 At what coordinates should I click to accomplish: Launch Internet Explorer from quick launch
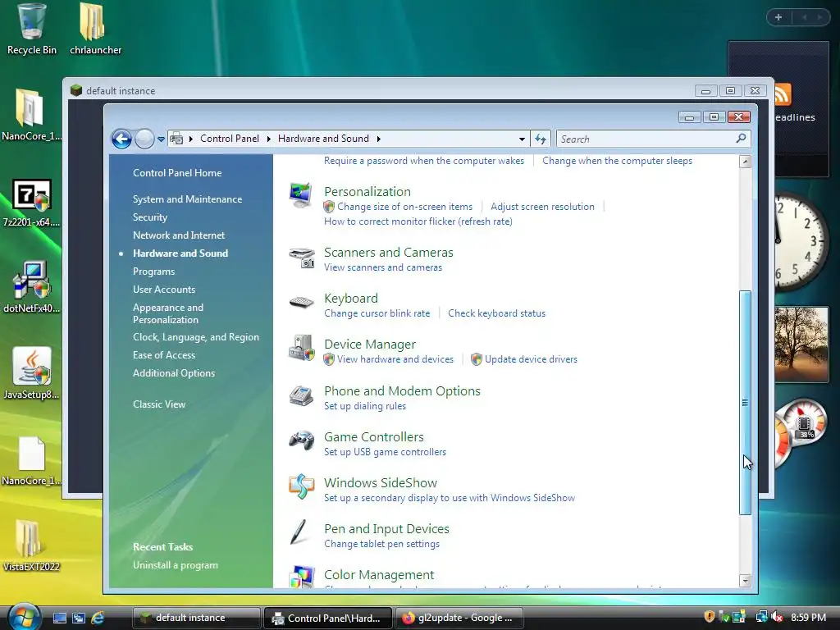click(x=98, y=619)
